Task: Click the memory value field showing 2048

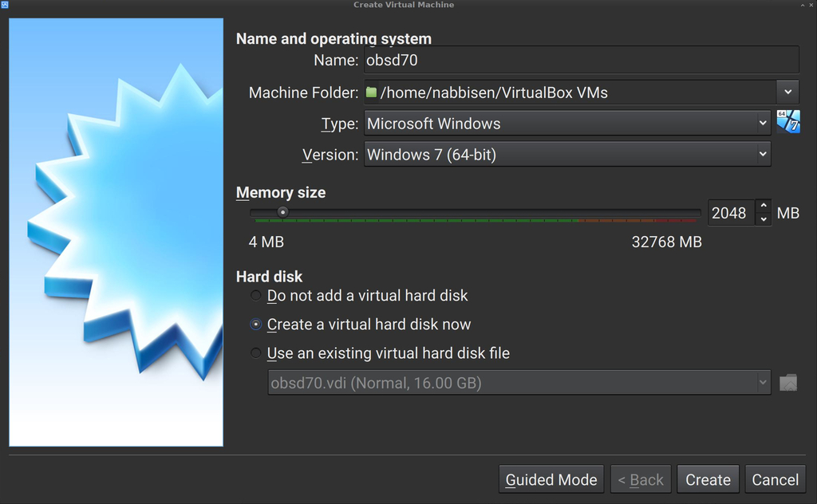Action: click(732, 213)
